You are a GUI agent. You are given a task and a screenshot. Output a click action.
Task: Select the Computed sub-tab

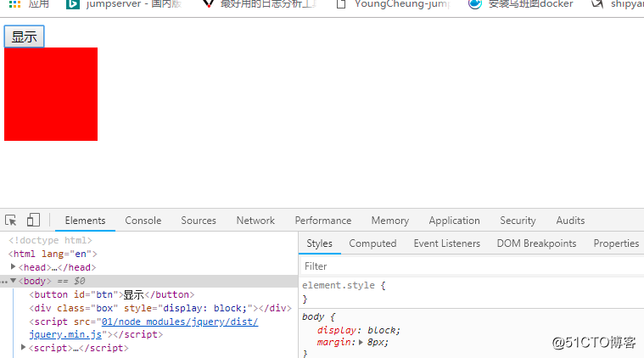(x=372, y=243)
